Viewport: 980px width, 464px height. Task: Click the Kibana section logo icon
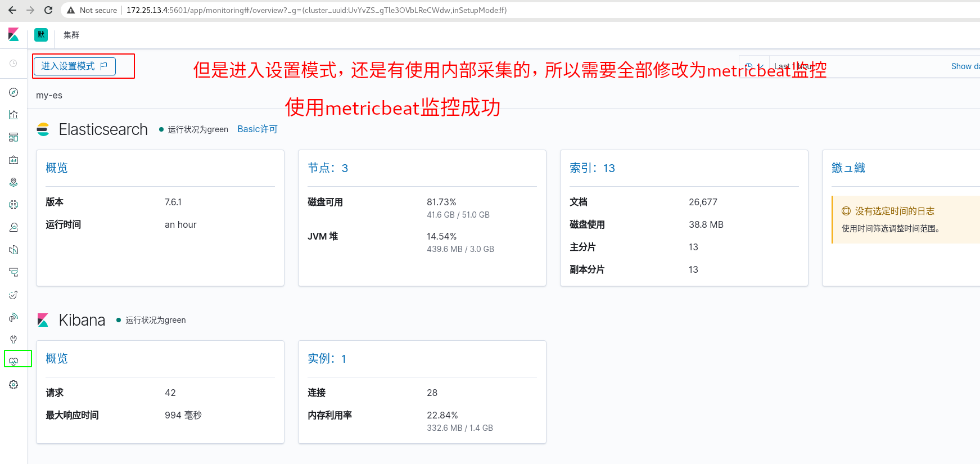point(43,320)
